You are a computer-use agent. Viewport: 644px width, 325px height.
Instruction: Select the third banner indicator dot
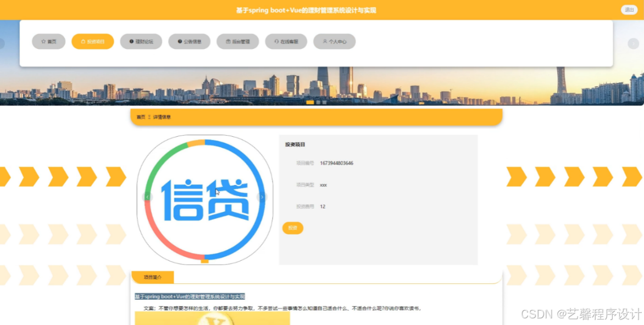(324, 102)
